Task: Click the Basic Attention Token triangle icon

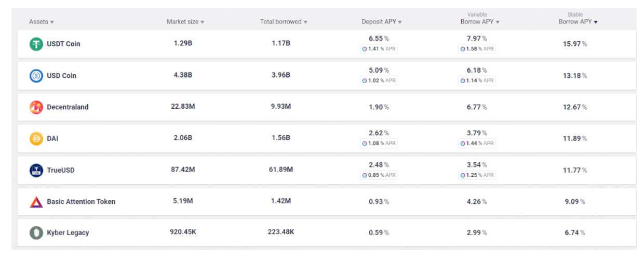Action: tap(36, 202)
